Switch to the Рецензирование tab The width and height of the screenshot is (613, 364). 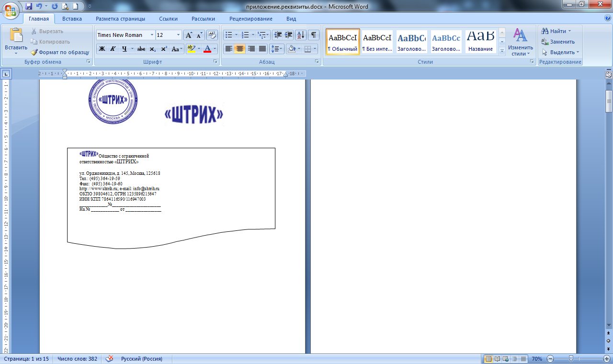pyautogui.click(x=251, y=19)
